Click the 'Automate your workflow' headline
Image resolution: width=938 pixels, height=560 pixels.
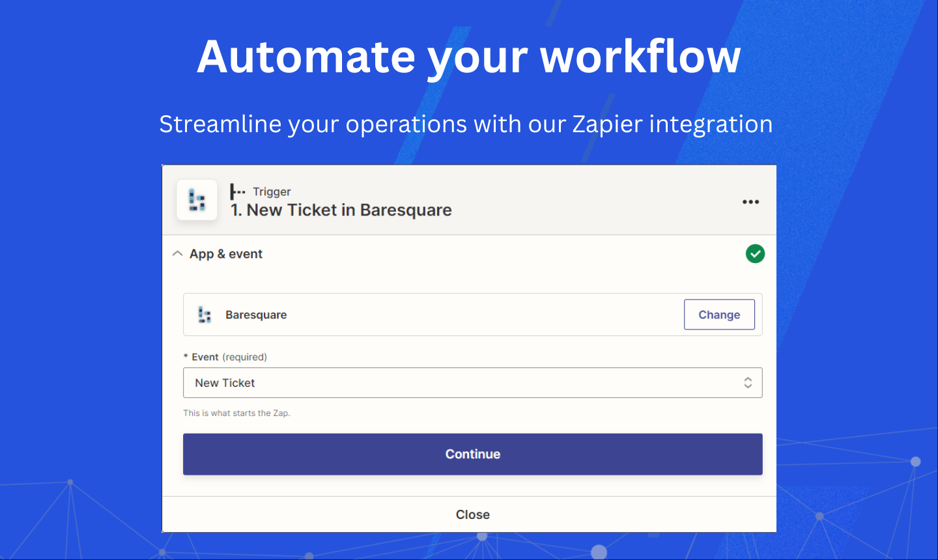[469, 57]
